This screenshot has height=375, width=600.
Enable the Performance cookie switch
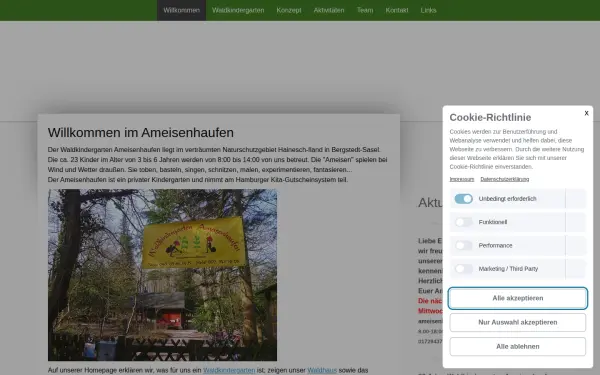pos(463,245)
